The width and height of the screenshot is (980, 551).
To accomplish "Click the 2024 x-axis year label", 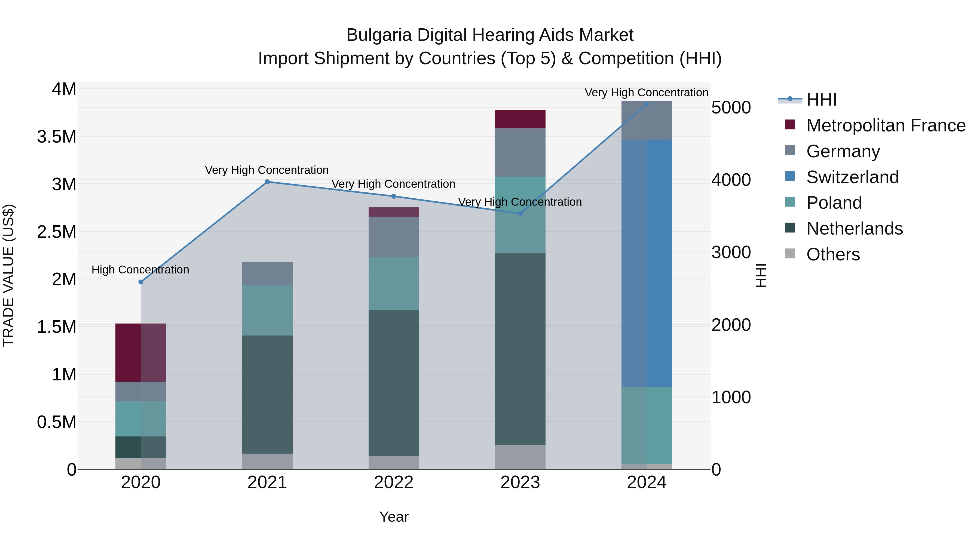I will pyautogui.click(x=647, y=482).
